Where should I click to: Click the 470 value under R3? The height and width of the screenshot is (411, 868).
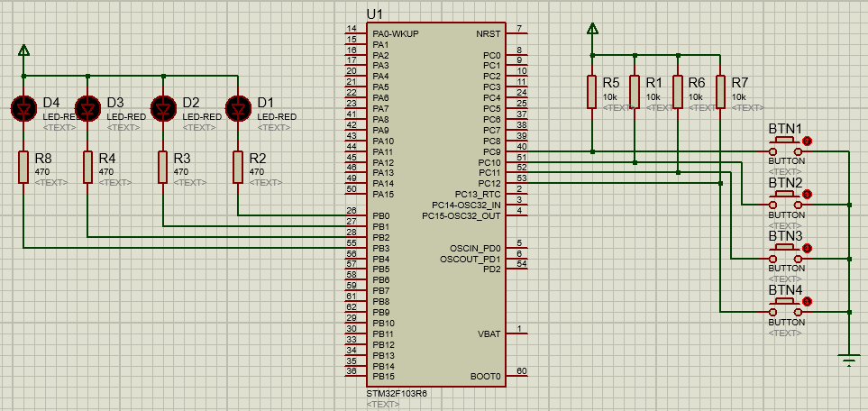pyautogui.click(x=180, y=172)
